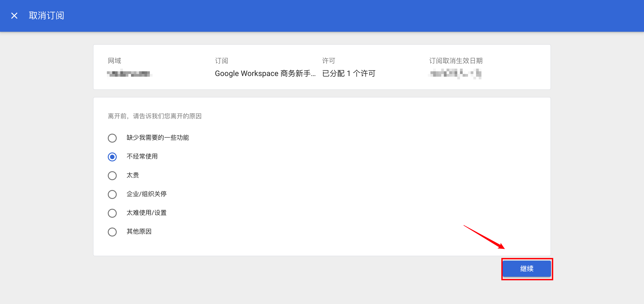Select the 缺少我需要的一些功能 radio option
The width and height of the screenshot is (644, 304).
112,138
